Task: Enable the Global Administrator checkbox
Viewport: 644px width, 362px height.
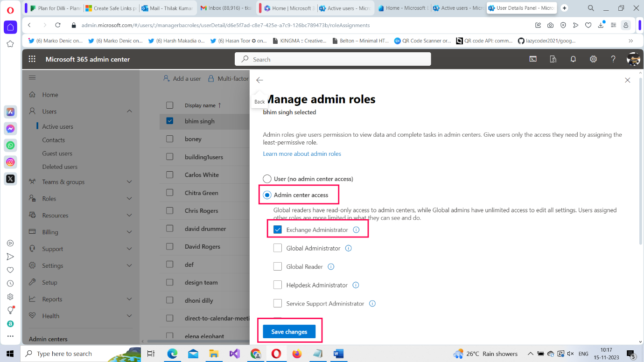Action: click(x=278, y=248)
